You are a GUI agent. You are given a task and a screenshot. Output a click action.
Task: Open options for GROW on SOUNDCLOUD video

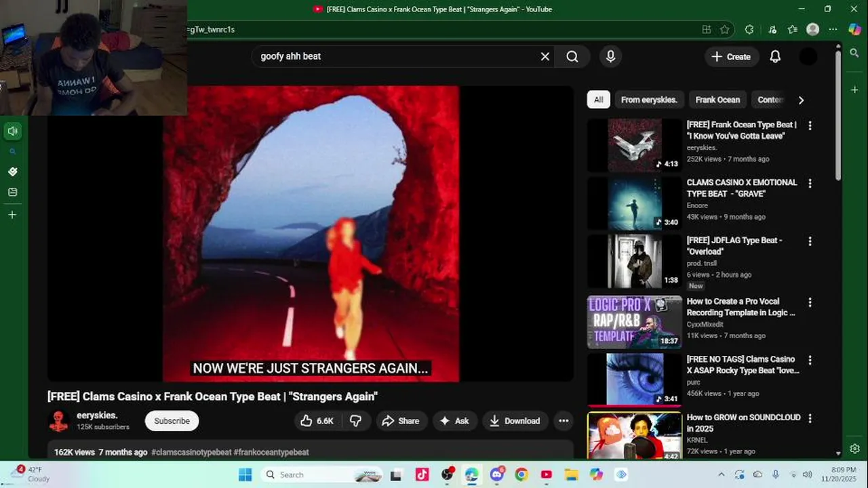[810, 418]
